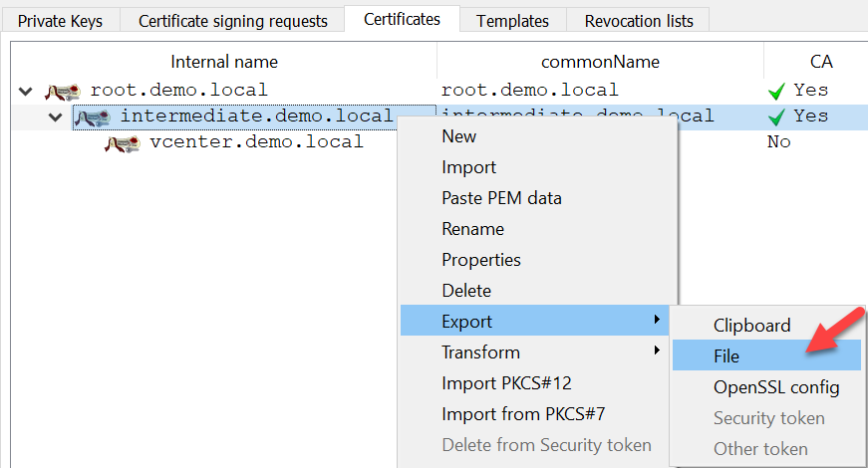Open the Revocation lists tab
This screenshot has width=868, height=468.
(x=638, y=20)
